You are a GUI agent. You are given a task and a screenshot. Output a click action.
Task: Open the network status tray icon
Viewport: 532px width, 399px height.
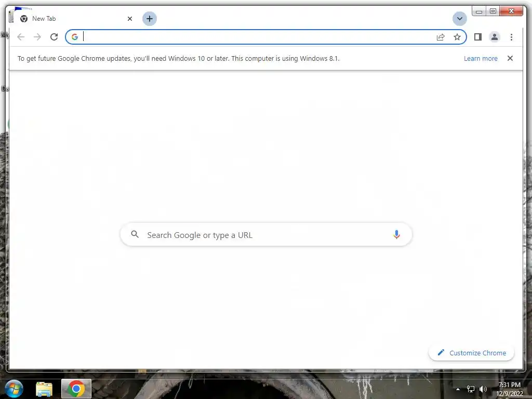[x=471, y=389]
